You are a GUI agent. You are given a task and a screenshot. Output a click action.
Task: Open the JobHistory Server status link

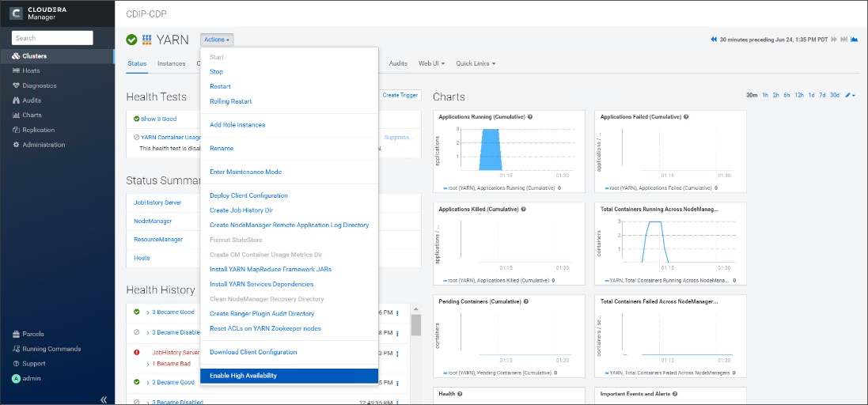pyautogui.click(x=157, y=202)
